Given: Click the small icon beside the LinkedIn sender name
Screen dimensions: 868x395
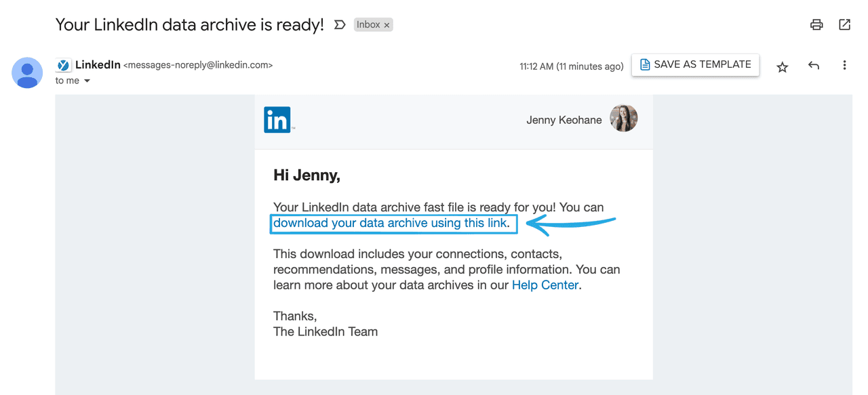Looking at the screenshot, I should (x=63, y=66).
